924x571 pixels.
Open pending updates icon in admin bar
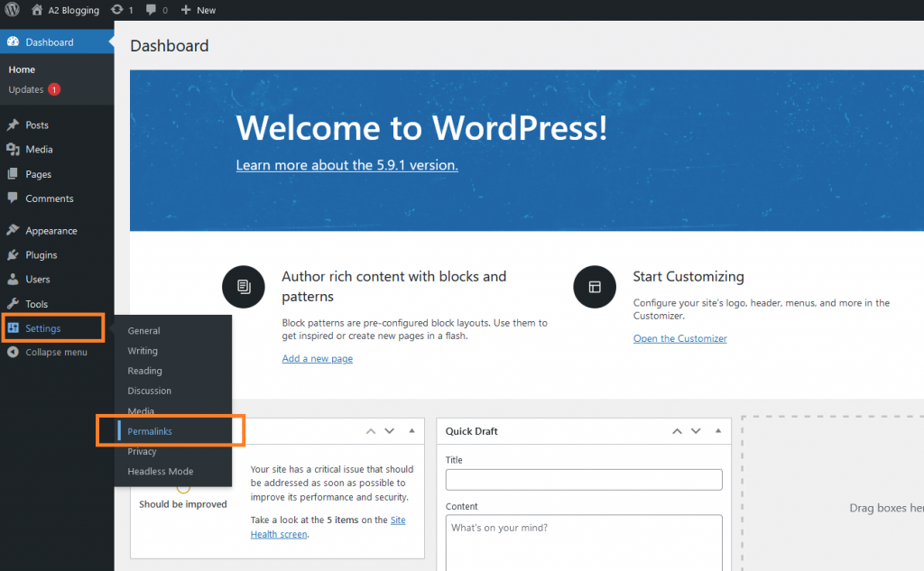coord(116,9)
